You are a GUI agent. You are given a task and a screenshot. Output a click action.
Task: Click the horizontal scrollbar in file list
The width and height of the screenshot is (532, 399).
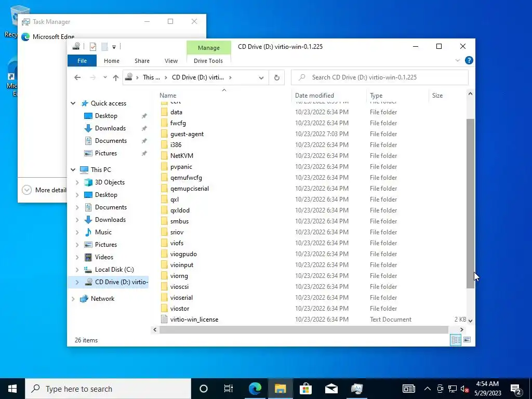[x=304, y=330]
